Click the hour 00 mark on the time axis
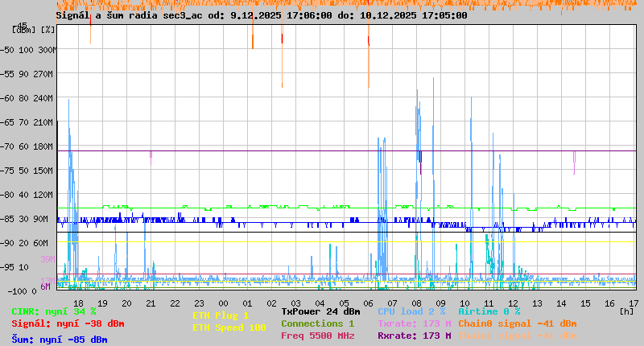This screenshot has height=346, width=644. coord(223,303)
